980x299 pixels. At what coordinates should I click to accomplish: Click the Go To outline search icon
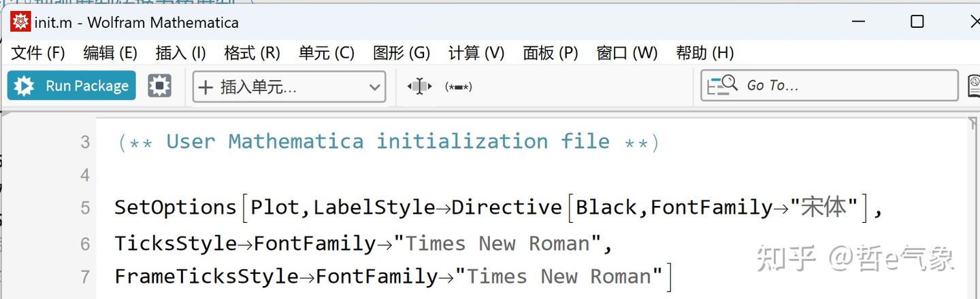click(x=722, y=86)
